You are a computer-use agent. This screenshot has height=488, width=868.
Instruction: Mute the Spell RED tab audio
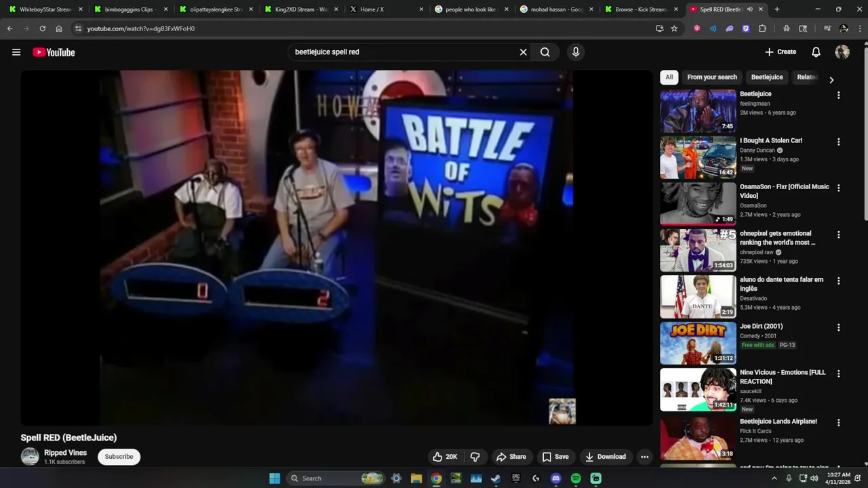tap(749, 9)
